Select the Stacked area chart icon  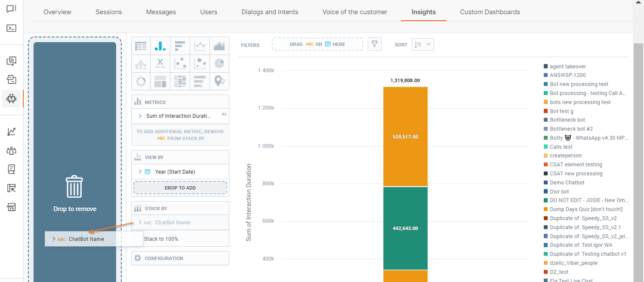coord(219,46)
